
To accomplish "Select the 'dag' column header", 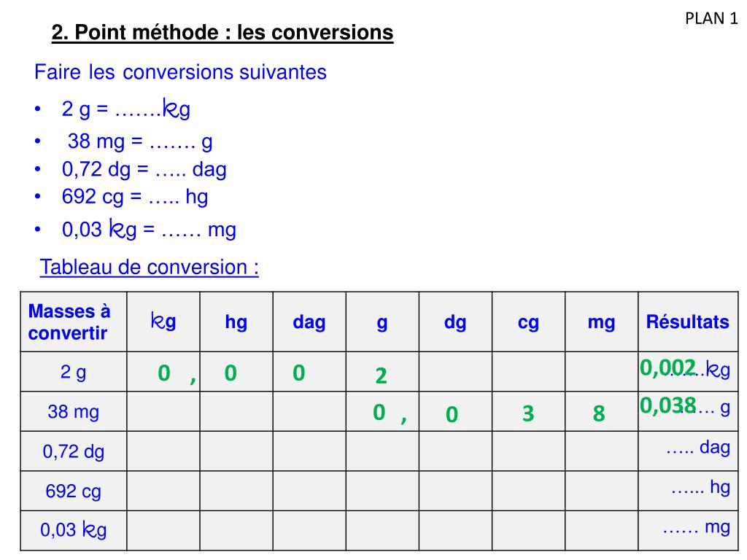I will point(309,322).
